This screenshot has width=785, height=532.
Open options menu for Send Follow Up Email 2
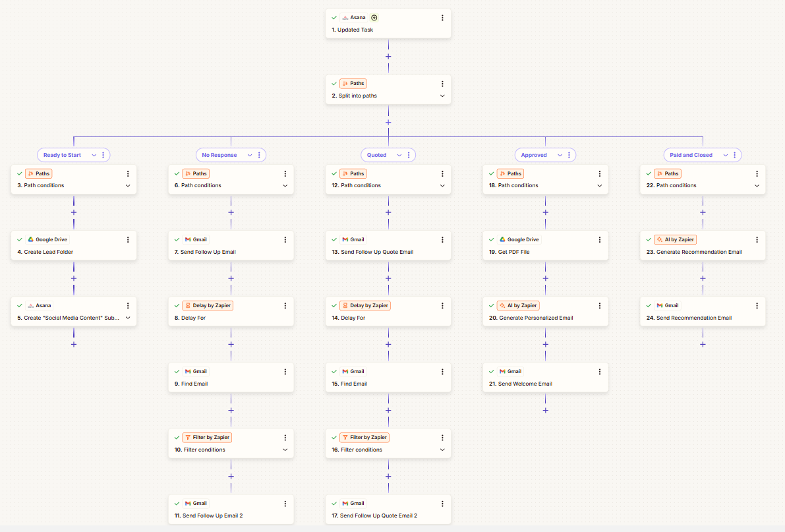tap(285, 504)
